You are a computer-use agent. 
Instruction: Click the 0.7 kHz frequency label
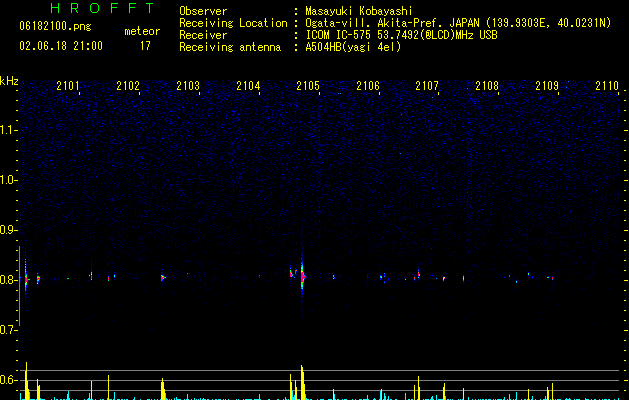tap(8, 330)
